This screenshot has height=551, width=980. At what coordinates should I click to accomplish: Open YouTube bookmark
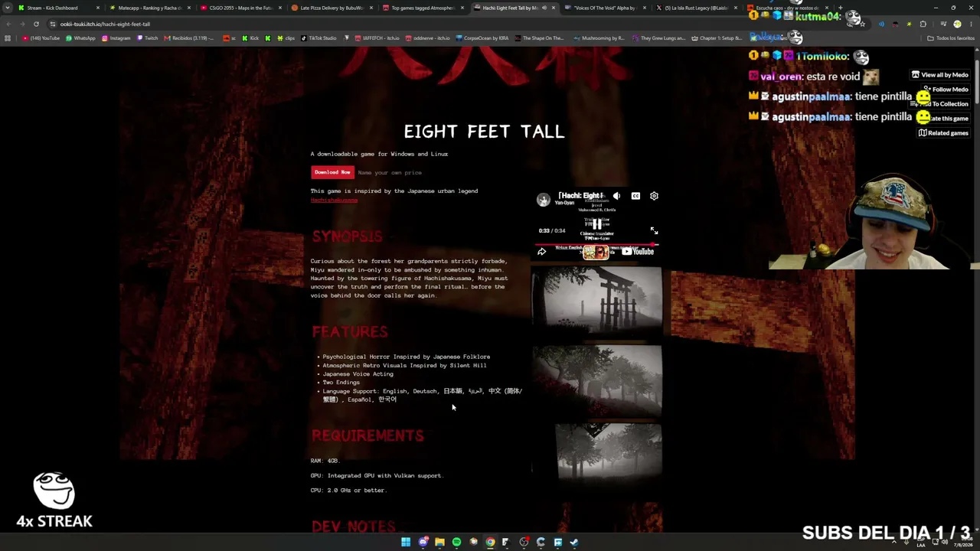(x=42, y=38)
